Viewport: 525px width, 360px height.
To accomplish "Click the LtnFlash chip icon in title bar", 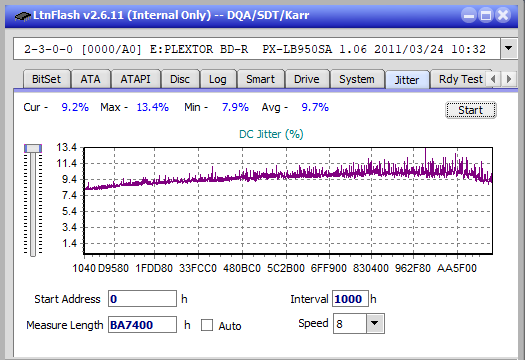I will (x=23, y=16).
